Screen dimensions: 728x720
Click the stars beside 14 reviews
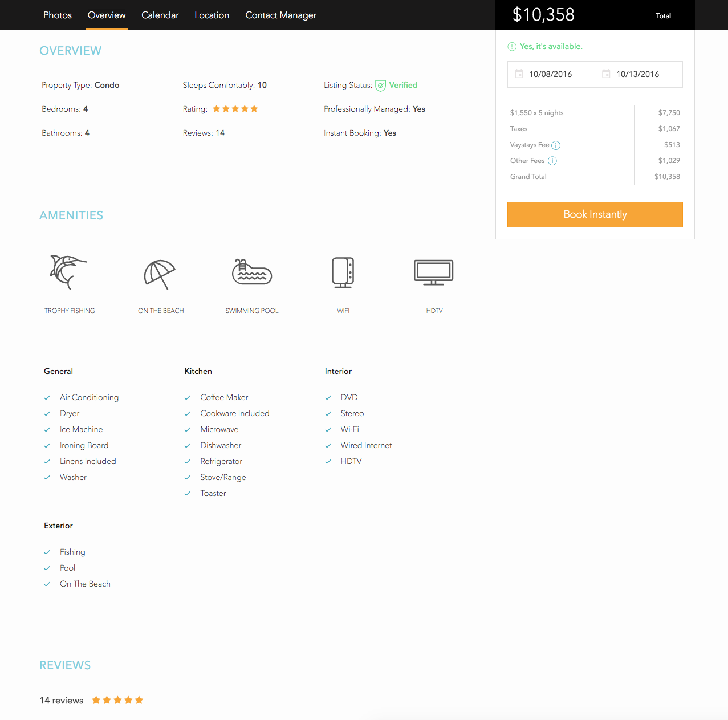117,700
